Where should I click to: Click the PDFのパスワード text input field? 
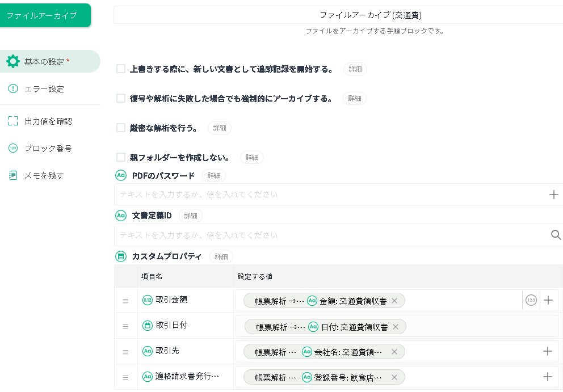329,195
